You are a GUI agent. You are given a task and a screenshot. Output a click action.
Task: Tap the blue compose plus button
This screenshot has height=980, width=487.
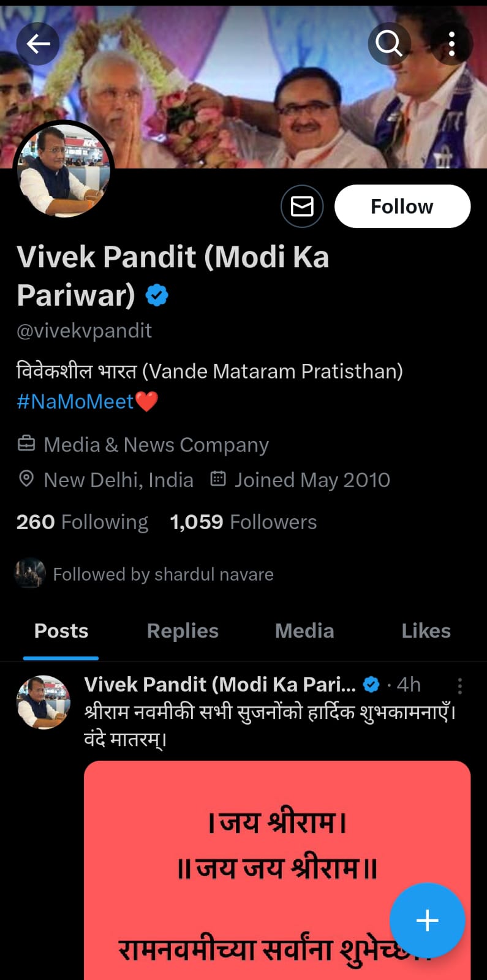tap(427, 920)
